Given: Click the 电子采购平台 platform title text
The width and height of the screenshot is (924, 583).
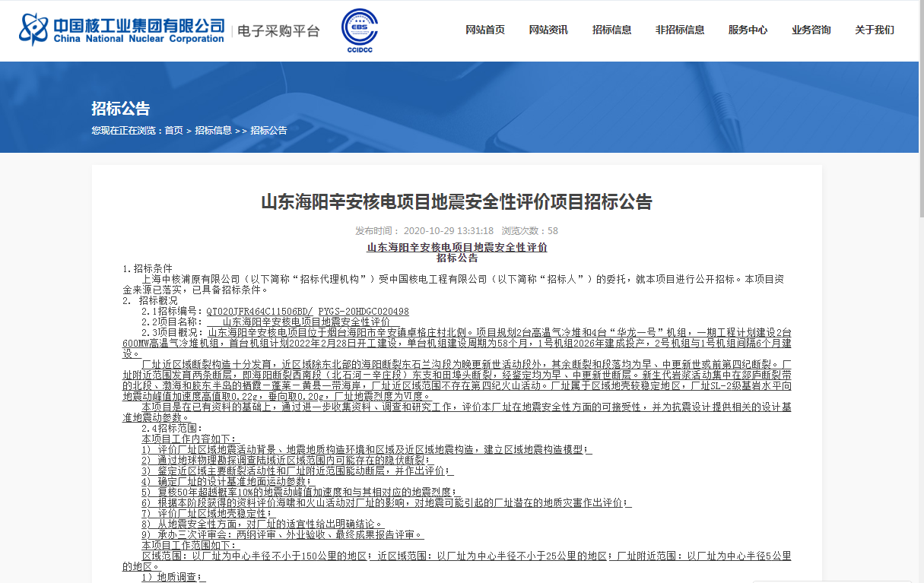Looking at the screenshot, I should pyautogui.click(x=278, y=31).
